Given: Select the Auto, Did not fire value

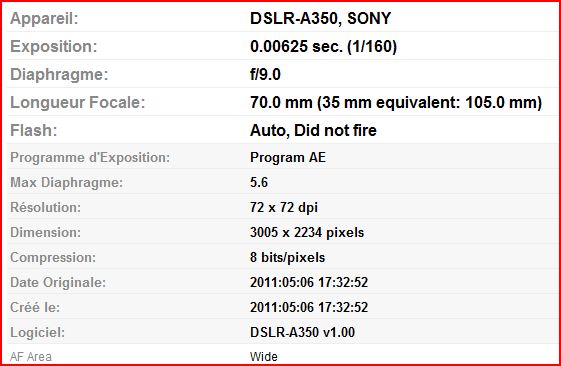Looking at the screenshot, I should click(313, 130).
